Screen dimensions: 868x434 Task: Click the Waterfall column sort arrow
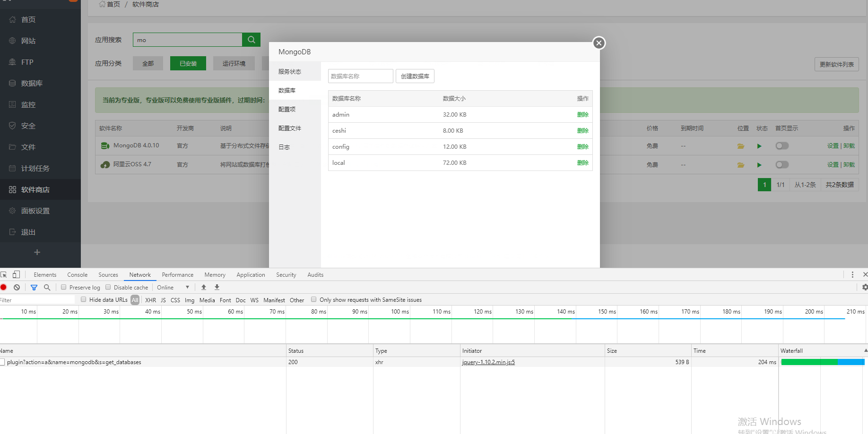pos(865,350)
